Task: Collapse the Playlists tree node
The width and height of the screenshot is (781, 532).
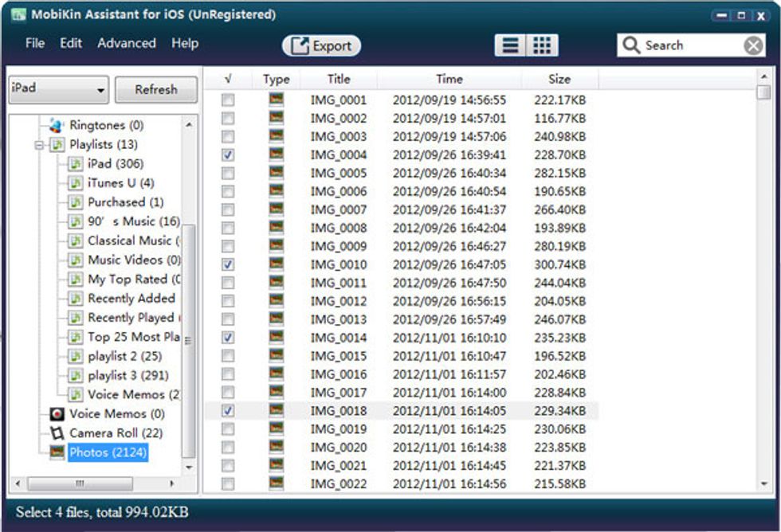Action: (x=39, y=145)
